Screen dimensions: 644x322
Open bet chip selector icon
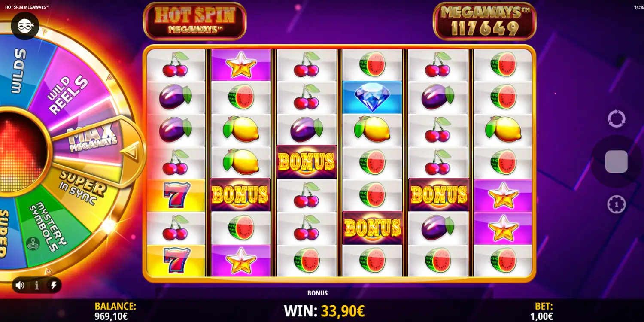point(617,205)
